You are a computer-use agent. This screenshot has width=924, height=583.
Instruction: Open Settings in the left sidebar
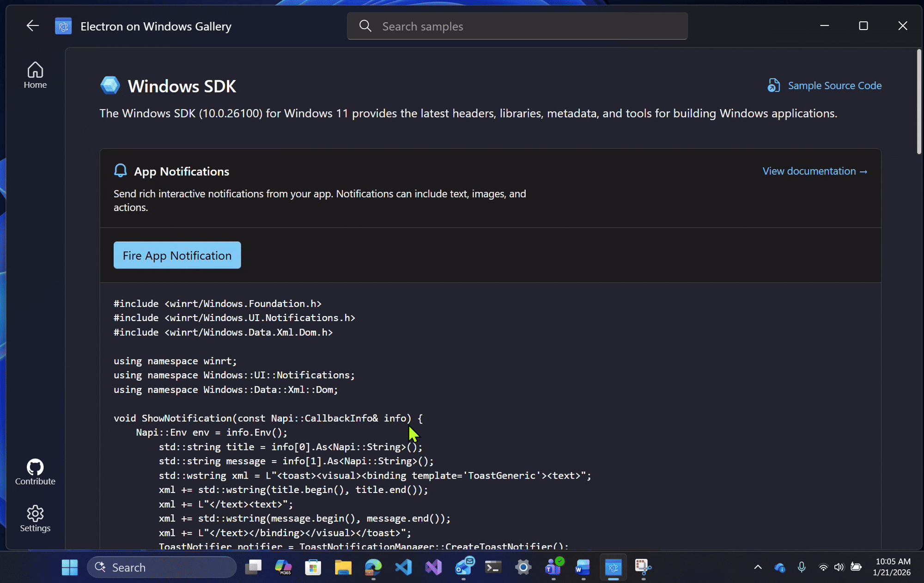click(x=35, y=519)
